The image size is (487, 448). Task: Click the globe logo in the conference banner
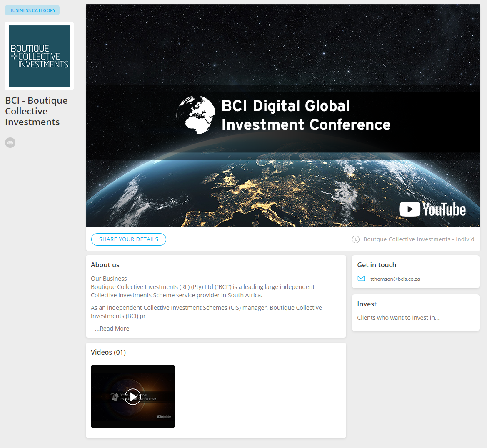point(196,115)
